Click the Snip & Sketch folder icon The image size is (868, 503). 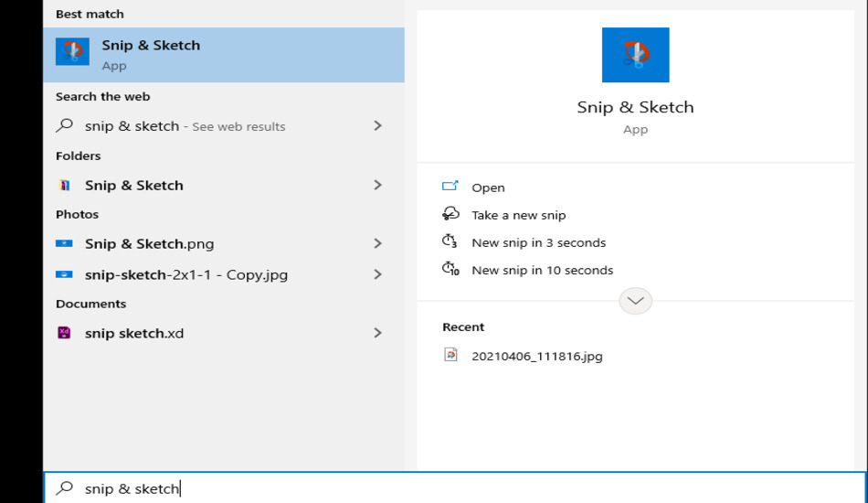64,185
